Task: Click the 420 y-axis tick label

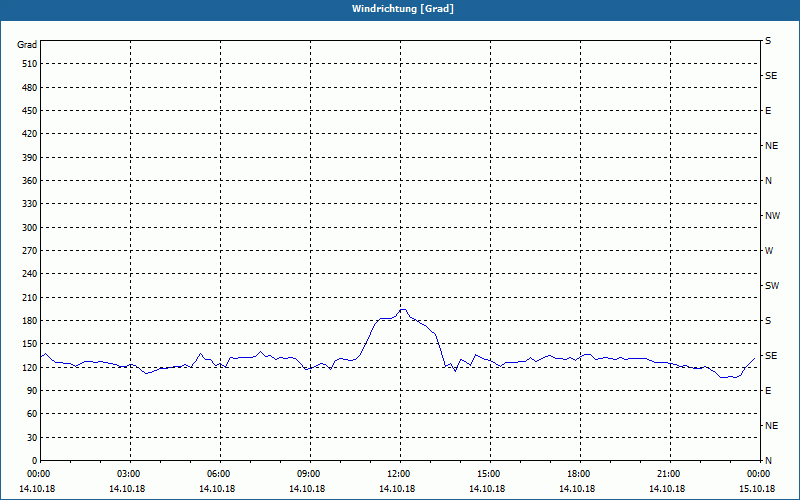Action: 30,134
